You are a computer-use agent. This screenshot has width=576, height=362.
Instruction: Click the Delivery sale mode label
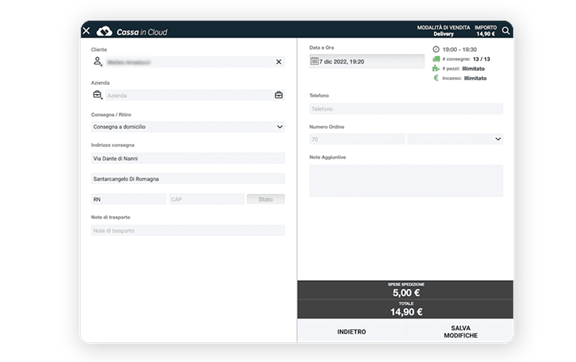click(443, 34)
